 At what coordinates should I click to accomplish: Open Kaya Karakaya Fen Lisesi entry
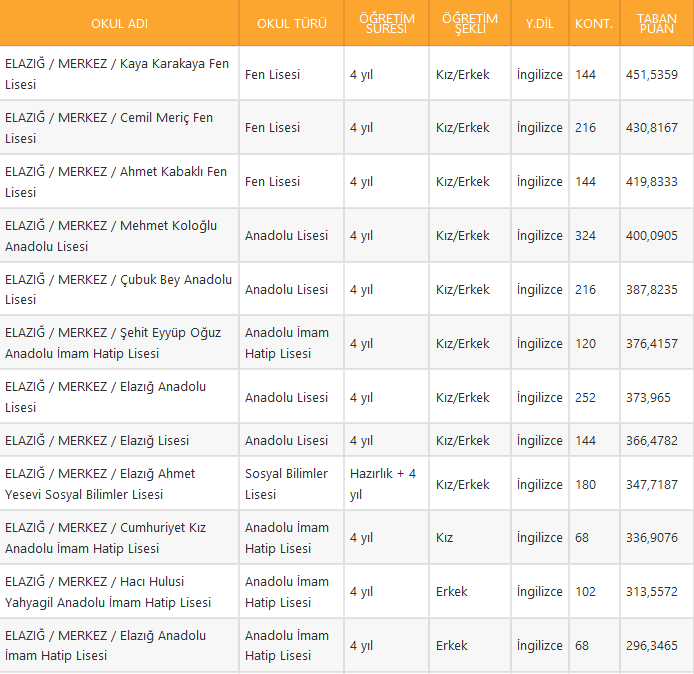(117, 74)
